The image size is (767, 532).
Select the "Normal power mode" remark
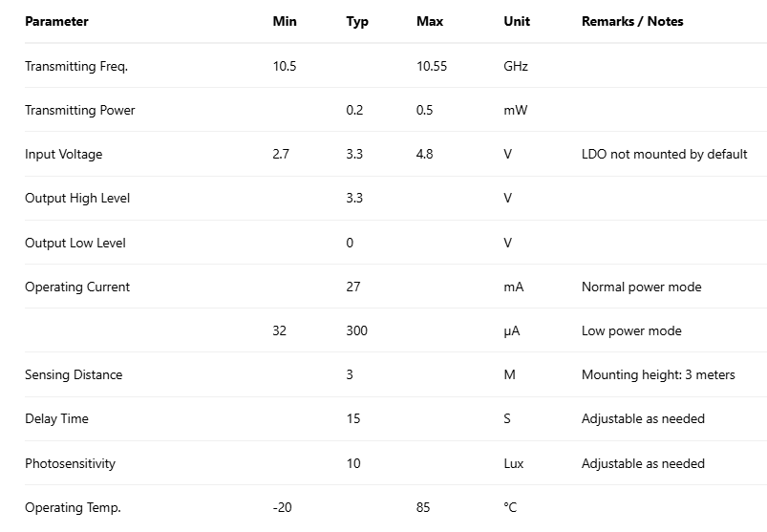pyautogui.click(x=641, y=287)
